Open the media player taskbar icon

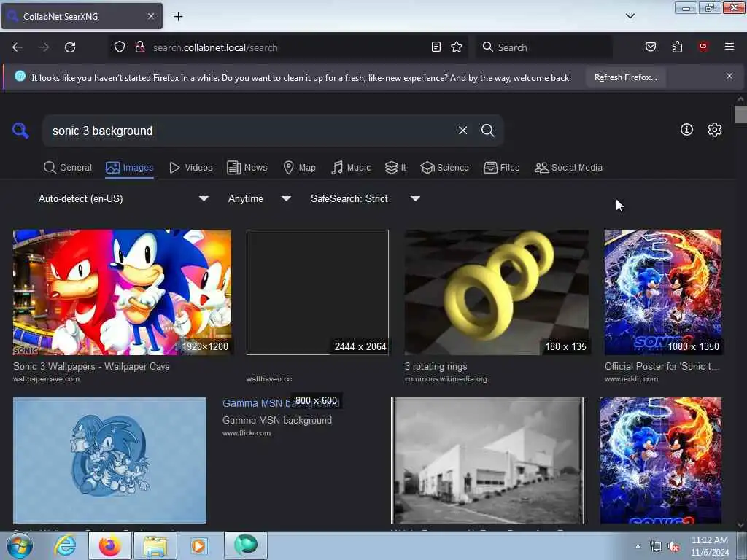pos(198,545)
